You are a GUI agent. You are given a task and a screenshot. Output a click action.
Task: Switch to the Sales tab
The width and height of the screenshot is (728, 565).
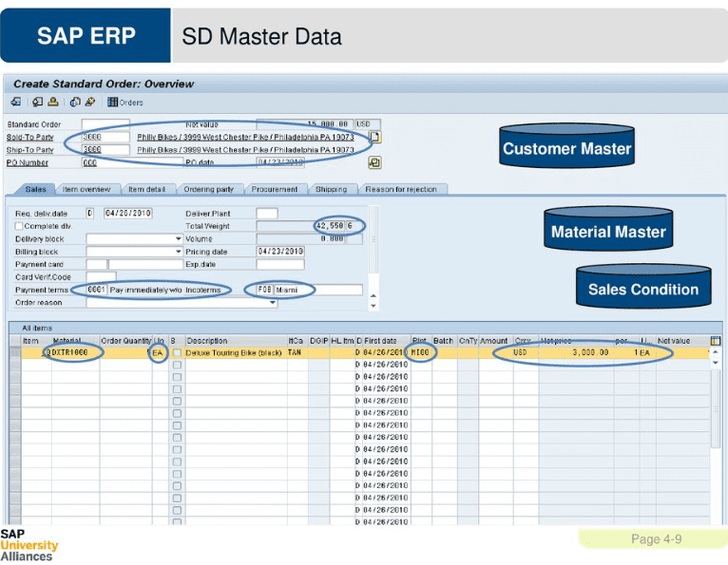[36, 189]
